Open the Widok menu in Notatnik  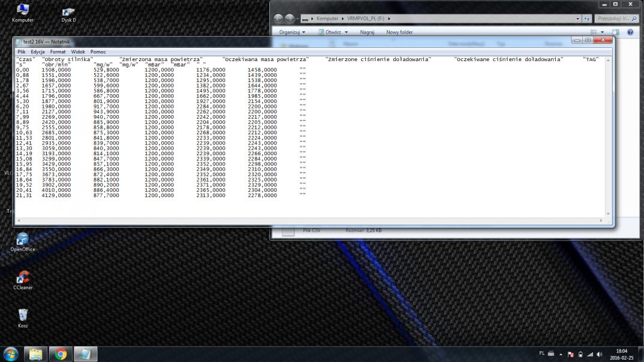coord(77,52)
